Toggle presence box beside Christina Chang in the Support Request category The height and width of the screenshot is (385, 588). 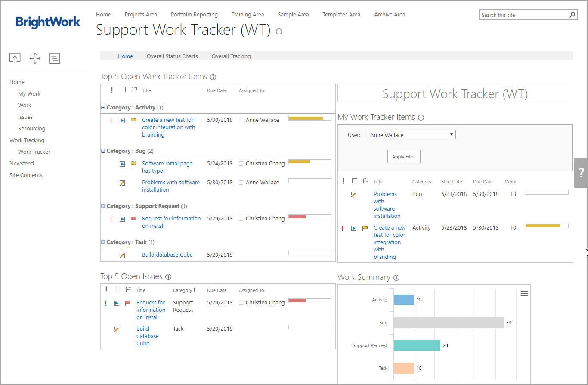click(x=241, y=219)
